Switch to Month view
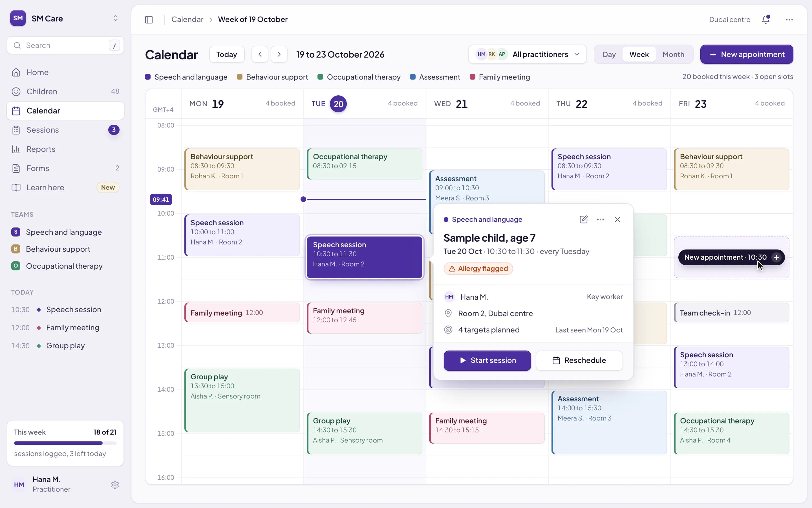The width and height of the screenshot is (812, 508). click(x=673, y=54)
